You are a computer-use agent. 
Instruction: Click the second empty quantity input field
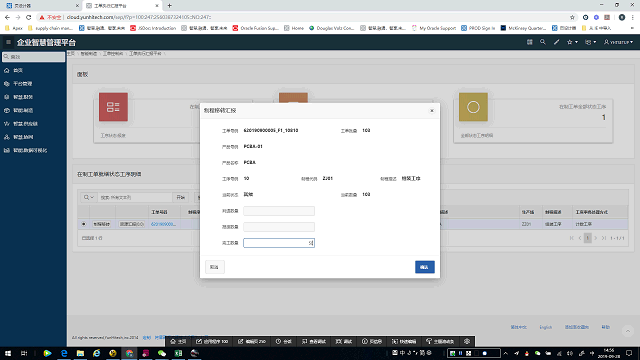pyautogui.click(x=279, y=227)
